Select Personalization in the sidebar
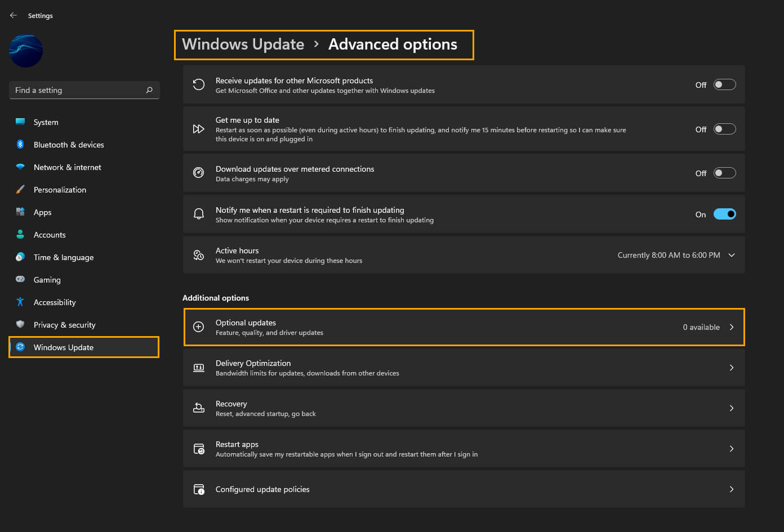Image resolution: width=784 pixels, height=532 pixels. point(84,190)
